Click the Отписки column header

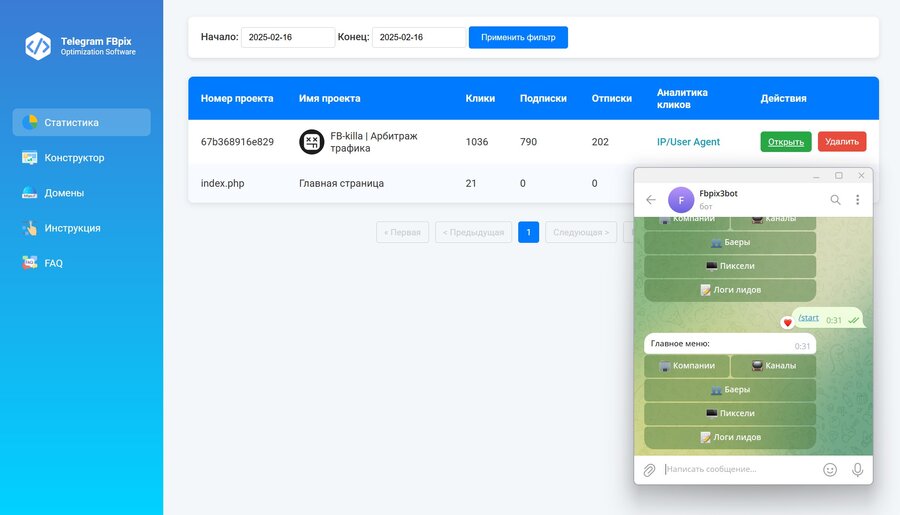pos(611,98)
